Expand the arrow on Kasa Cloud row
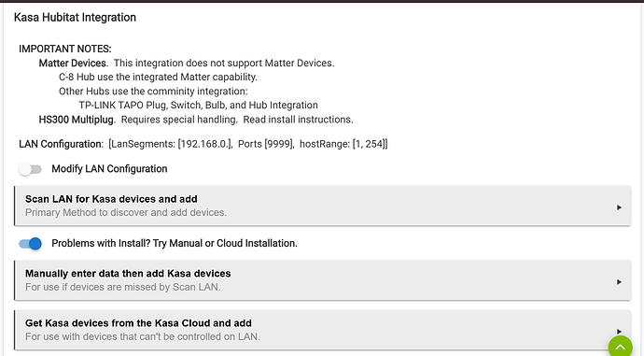The height and width of the screenshot is (356, 644). click(619, 332)
